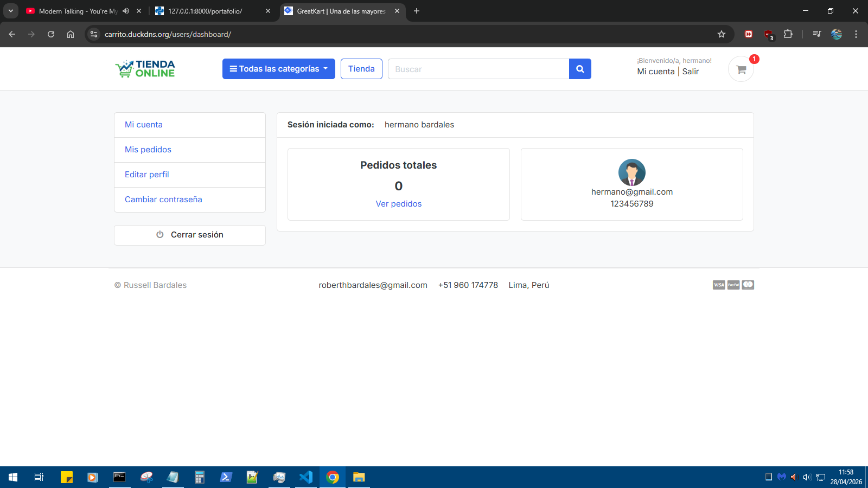Focus the Buscar search field
The width and height of the screenshot is (868, 488).
478,69
